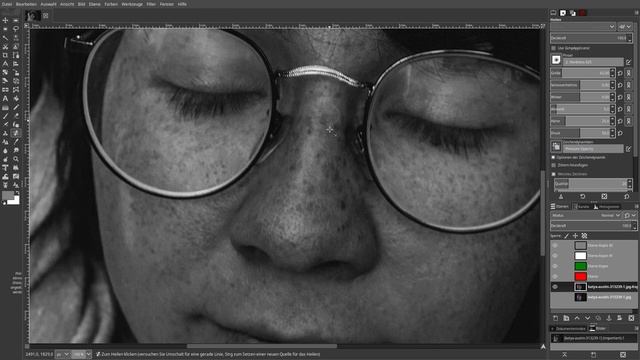Image resolution: width=640 pixels, height=360 pixels.
Task: Hide the selected photo layer
Action: coord(555,287)
